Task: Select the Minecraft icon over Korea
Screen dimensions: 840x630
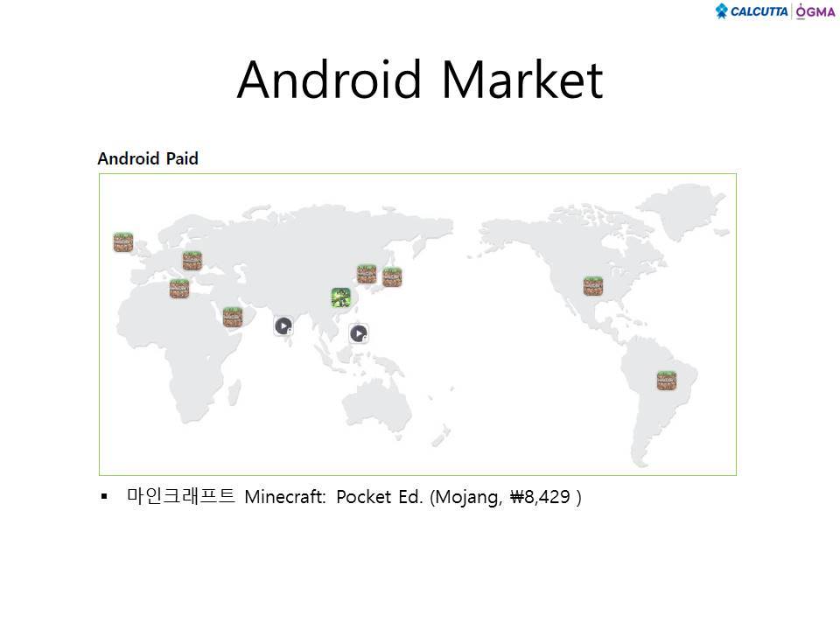Action: tap(367, 274)
